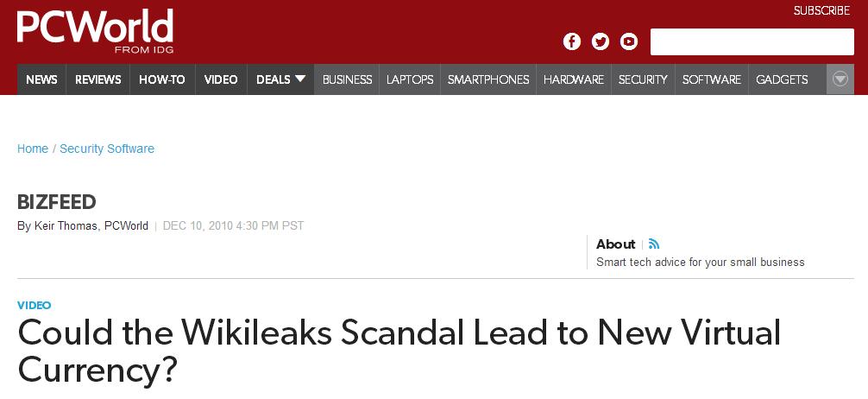Browse the Business category
The height and width of the screenshot is (399, 868).
click(347, 79)
